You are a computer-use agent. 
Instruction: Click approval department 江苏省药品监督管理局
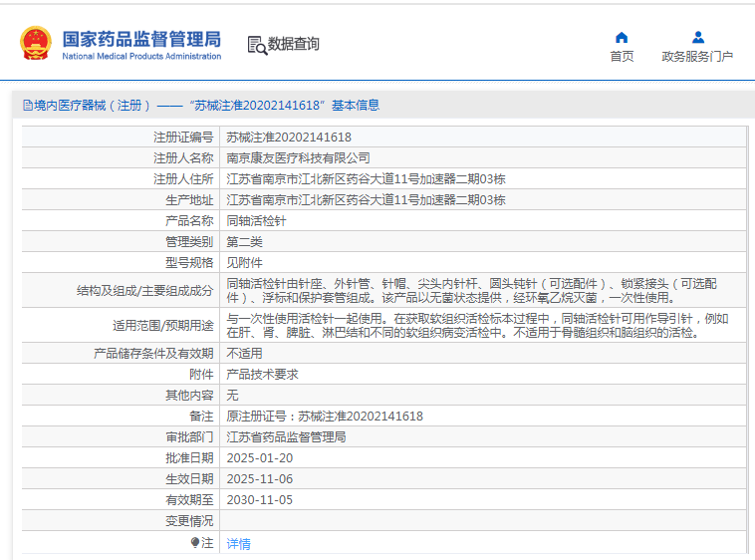tap(286, 437)
